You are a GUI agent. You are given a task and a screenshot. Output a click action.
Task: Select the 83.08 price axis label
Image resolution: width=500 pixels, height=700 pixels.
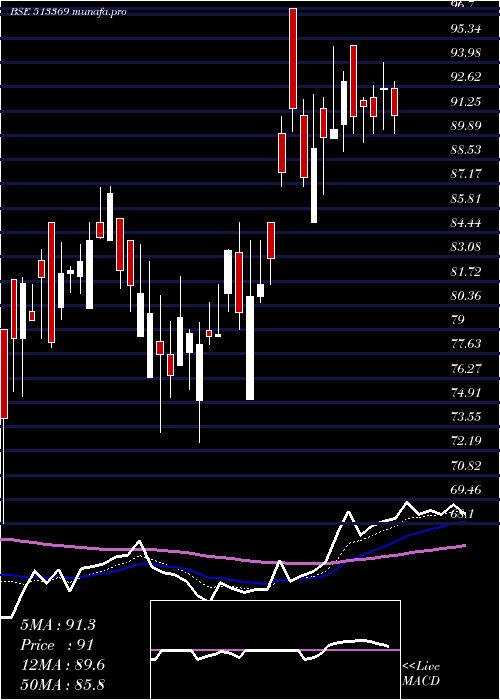(x=467, y=247)
